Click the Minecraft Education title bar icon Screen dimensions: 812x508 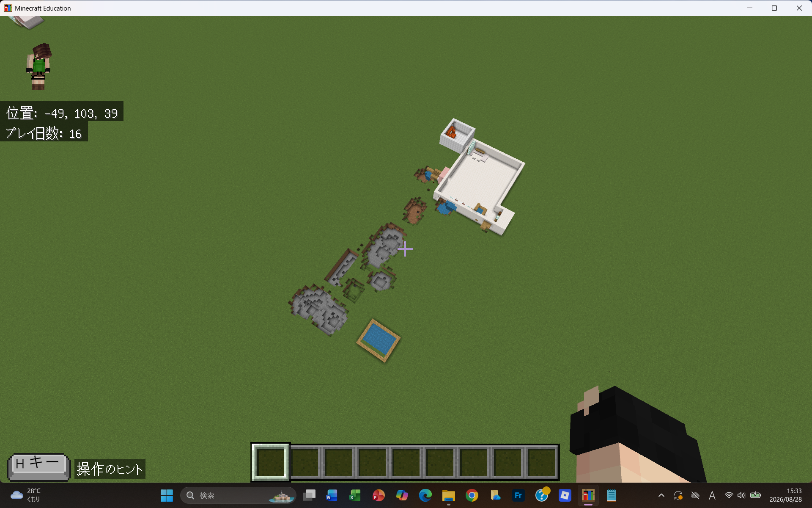pyautogui.click(x=8, y=8)
